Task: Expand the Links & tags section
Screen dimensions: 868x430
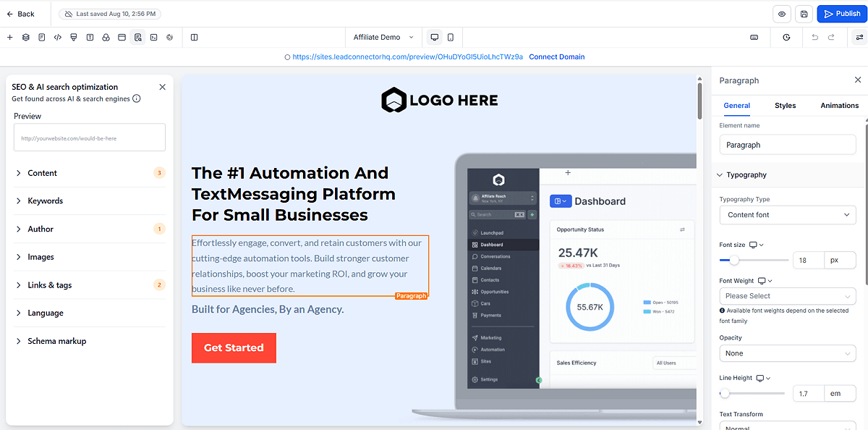Action: coord(90,284)
